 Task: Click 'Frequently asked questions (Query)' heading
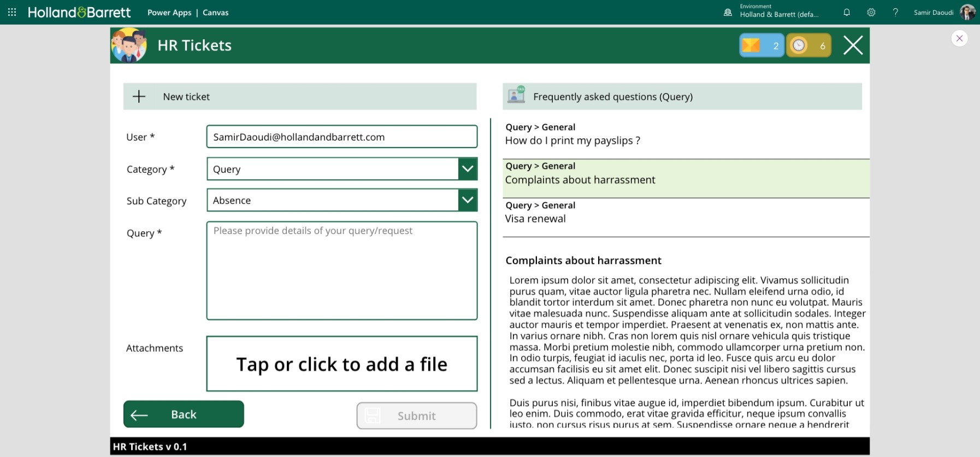pyautogui.click(x=613, y=97)
